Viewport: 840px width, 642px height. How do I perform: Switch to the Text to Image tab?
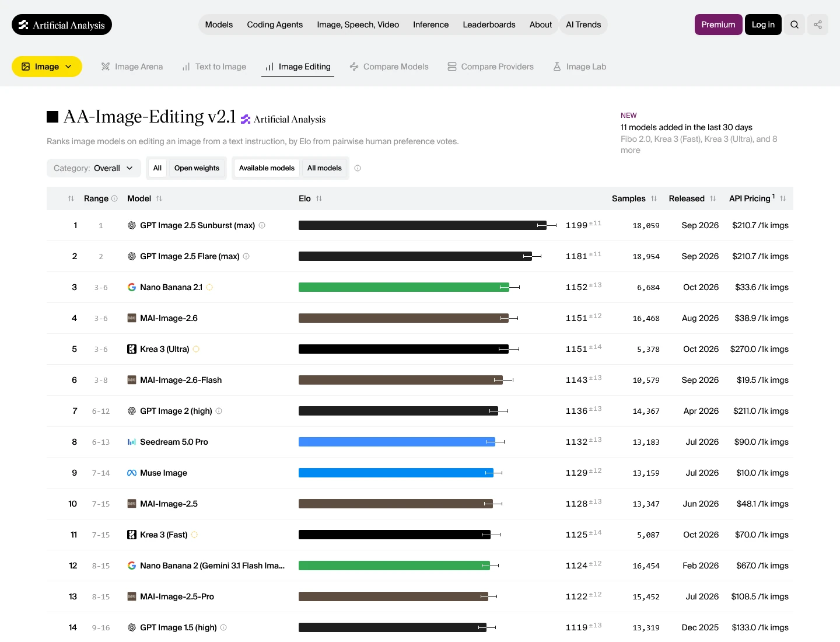[214, 67]
